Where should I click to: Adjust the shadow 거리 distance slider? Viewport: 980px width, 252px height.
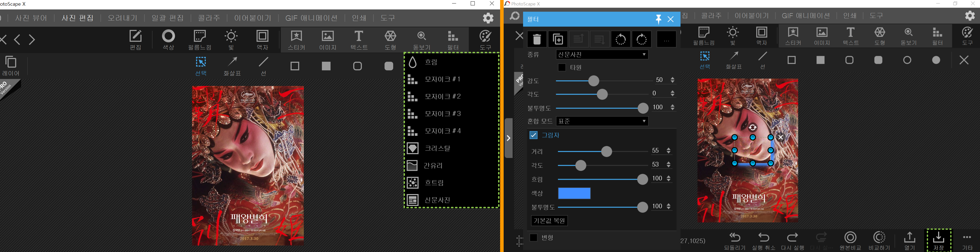607,151
